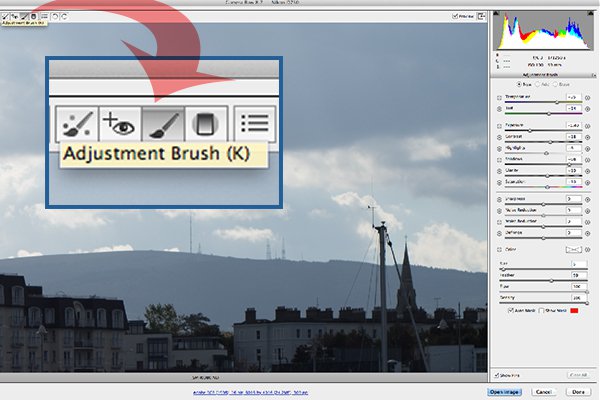Click the plus icon beside Clarity
Viewport: 600px width, 400px height.
click(x=588, y=171)
